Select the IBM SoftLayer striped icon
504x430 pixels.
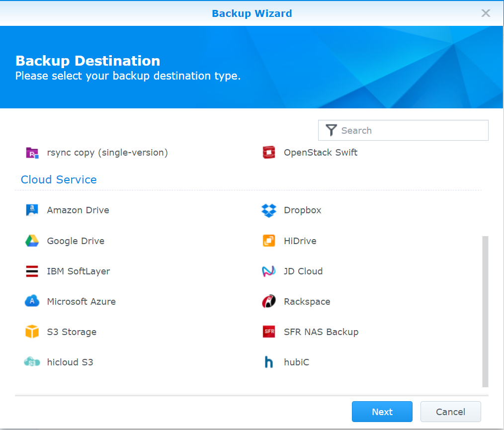pyautogui.click(x=32, y=271)
